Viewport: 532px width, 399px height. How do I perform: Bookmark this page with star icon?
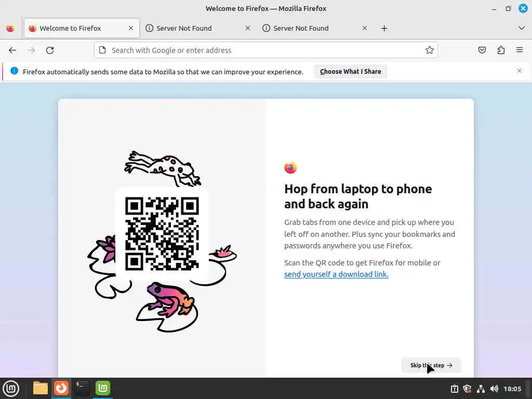430,50
